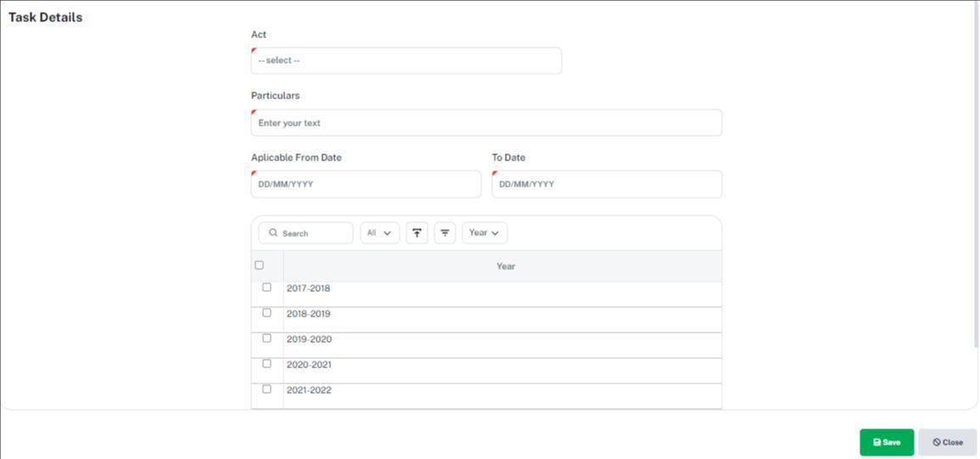Open the Act select dropdown
This screenshot has height=459, width=980.
click(406, 61)
